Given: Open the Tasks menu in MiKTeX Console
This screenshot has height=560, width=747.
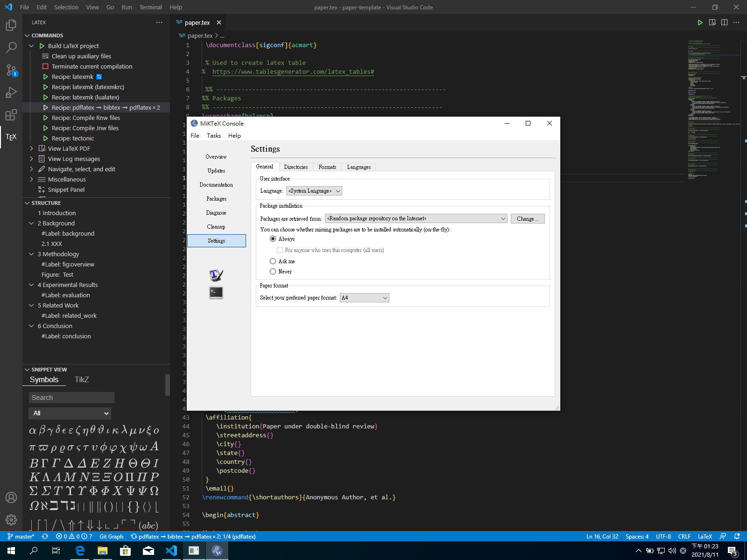Looking at the screenshot, I should [x=213, y=136].
